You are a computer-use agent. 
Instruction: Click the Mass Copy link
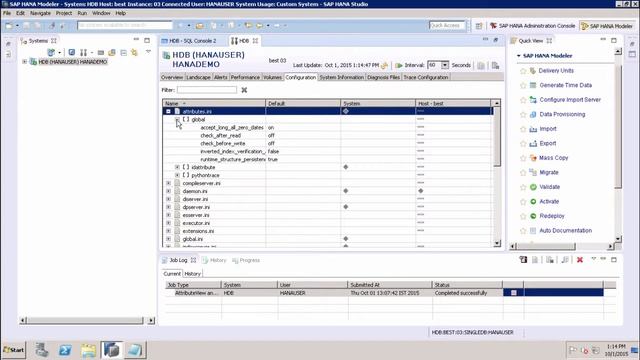coord(553,158)
